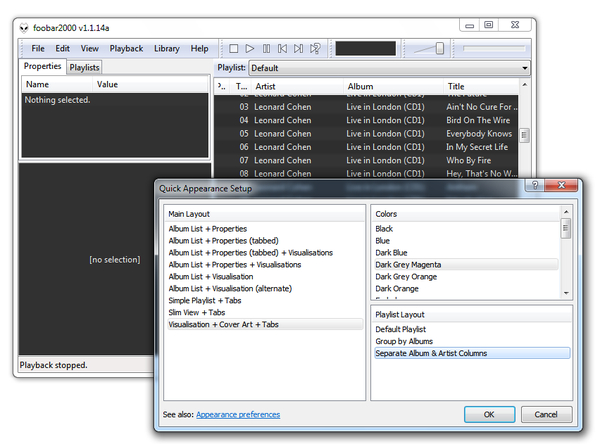600x444 pixels.
Task: Close the Quick Appearance Setup dialog
Action: [561, 185]
